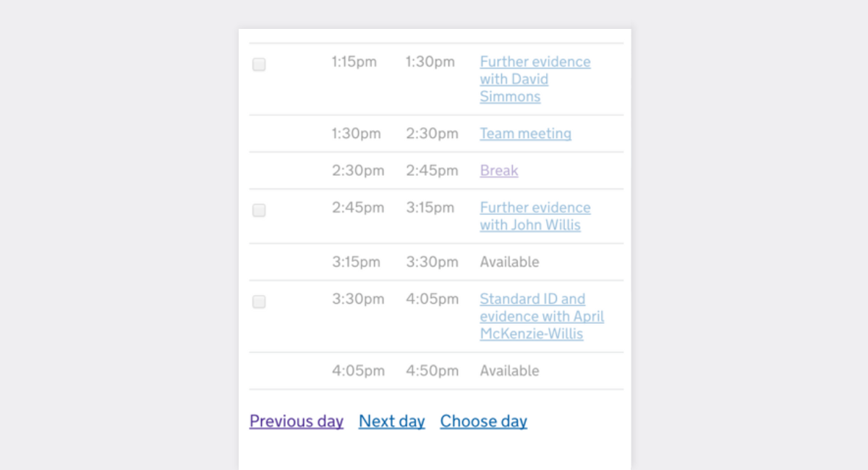Open Further evidence with David Simmons

click(535, 80)
